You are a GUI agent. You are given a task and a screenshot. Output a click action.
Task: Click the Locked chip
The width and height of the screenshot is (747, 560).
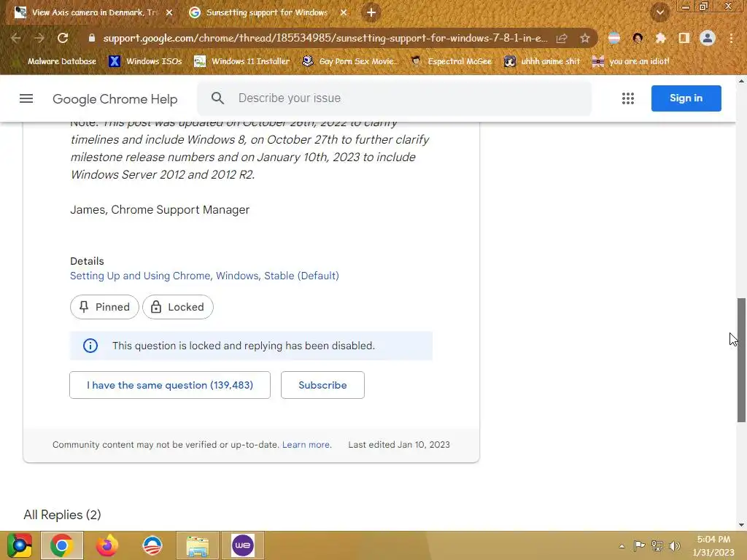pyautogui.click(x=178, y=307)
